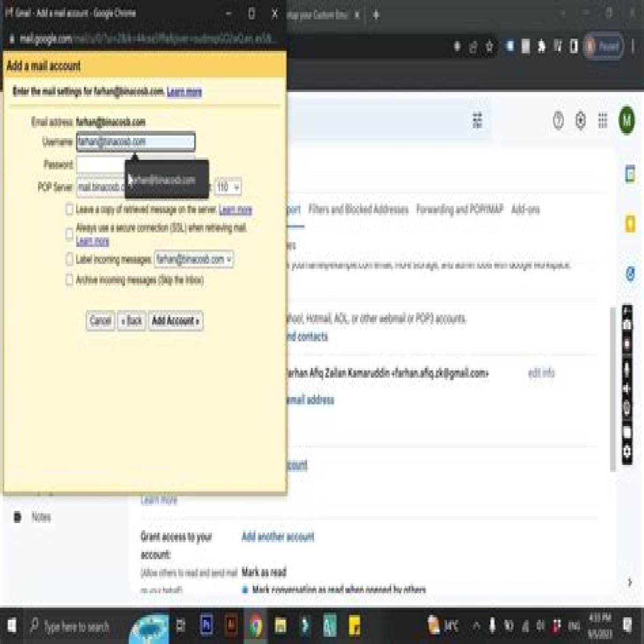Click microphone icon on recorder toolbar
Screen dimensions: 644x644
click(626, 369)
